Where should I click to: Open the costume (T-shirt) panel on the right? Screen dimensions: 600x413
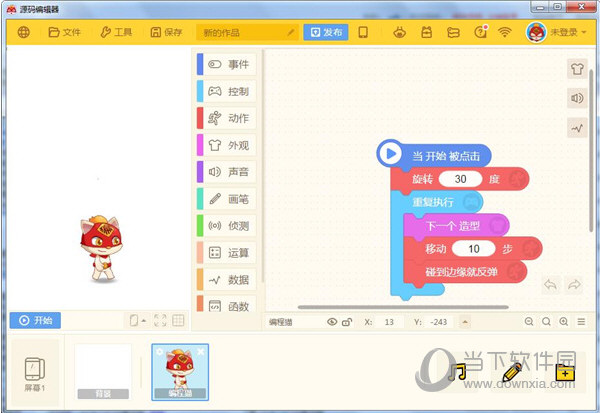pos(577,68)
